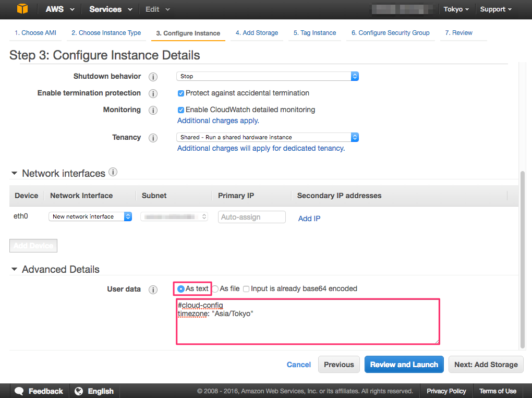Select the As file radio button

click(215, 289)
